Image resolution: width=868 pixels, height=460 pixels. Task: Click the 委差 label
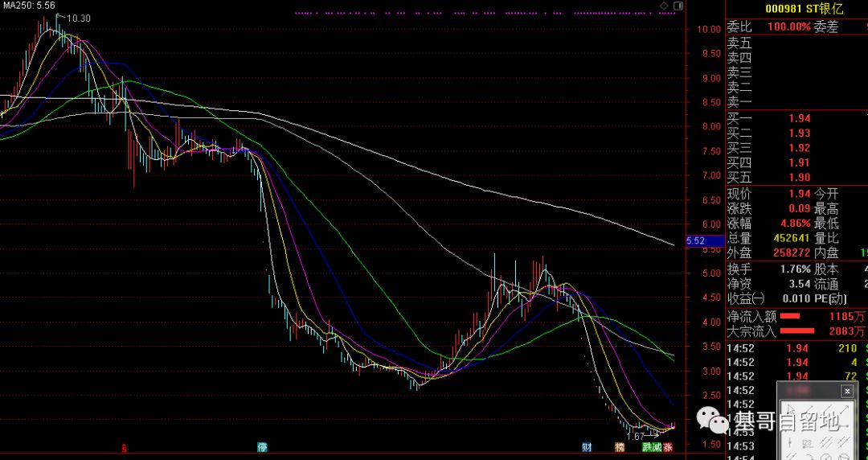[826, 27]
